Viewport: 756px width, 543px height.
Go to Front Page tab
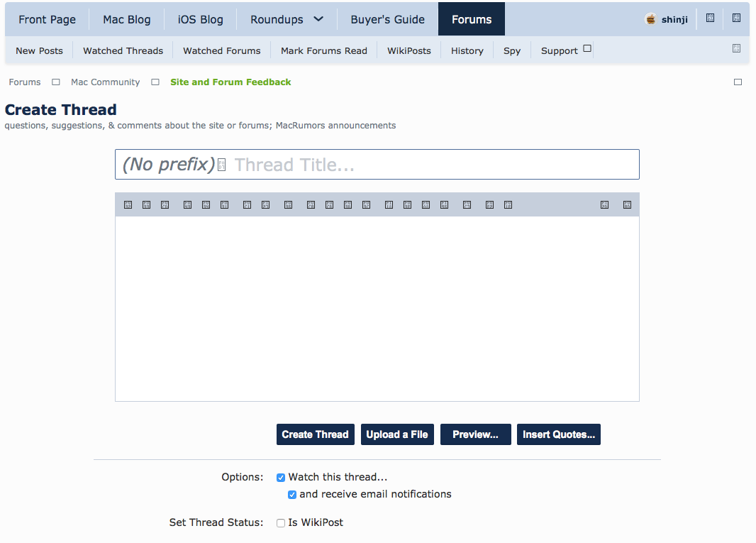[x=48, y=19]
